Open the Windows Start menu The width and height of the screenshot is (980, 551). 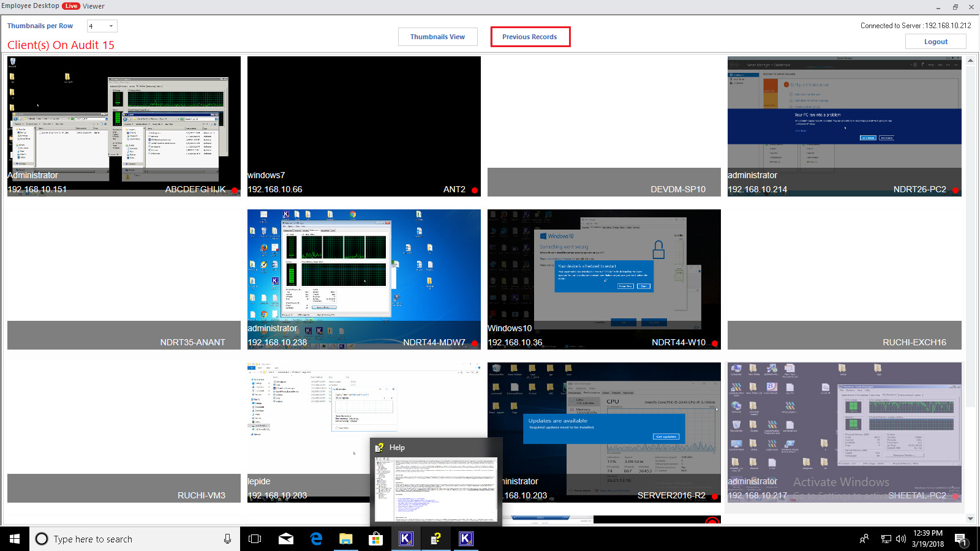coord(13,539)
